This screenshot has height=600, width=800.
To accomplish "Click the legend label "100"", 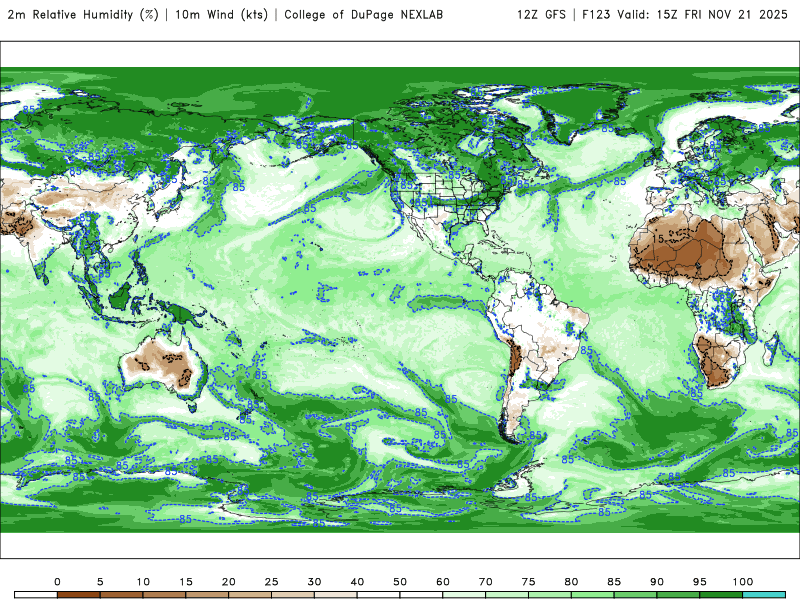I will [x=743, y=582].
